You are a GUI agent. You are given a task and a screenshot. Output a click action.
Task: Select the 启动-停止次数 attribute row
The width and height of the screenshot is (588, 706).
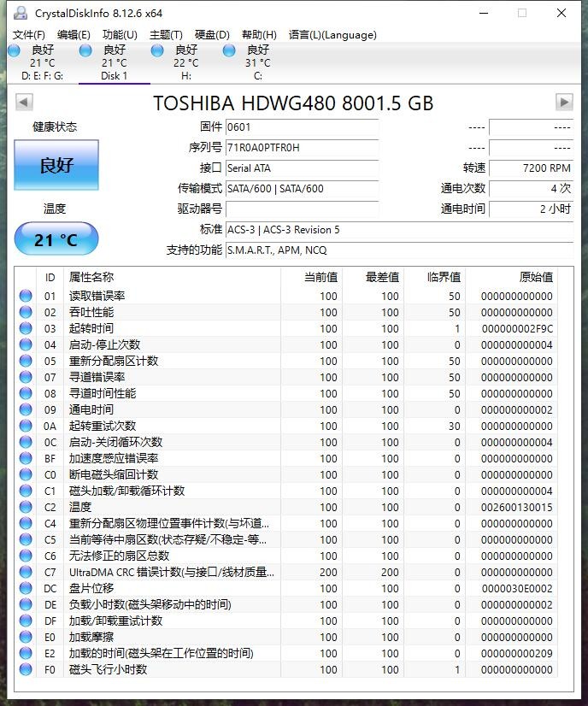(286, 344)
